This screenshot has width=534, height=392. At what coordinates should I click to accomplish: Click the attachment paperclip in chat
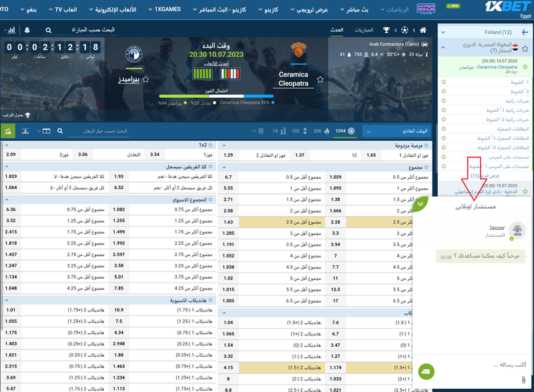coord(524,379)
